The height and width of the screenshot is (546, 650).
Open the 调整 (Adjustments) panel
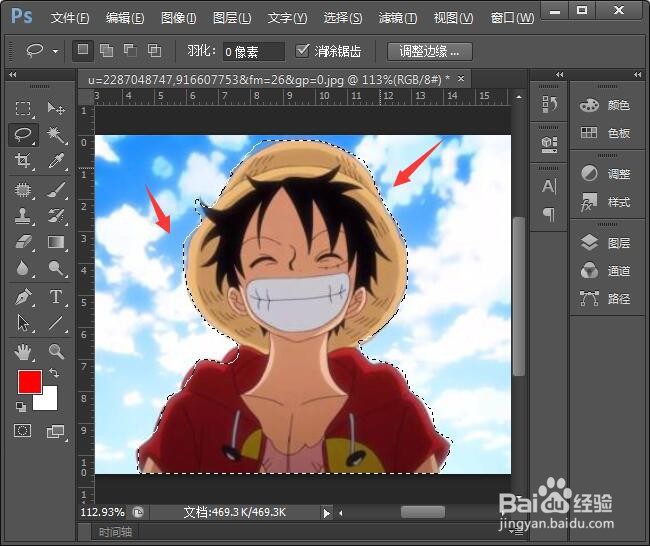point(605,174)
